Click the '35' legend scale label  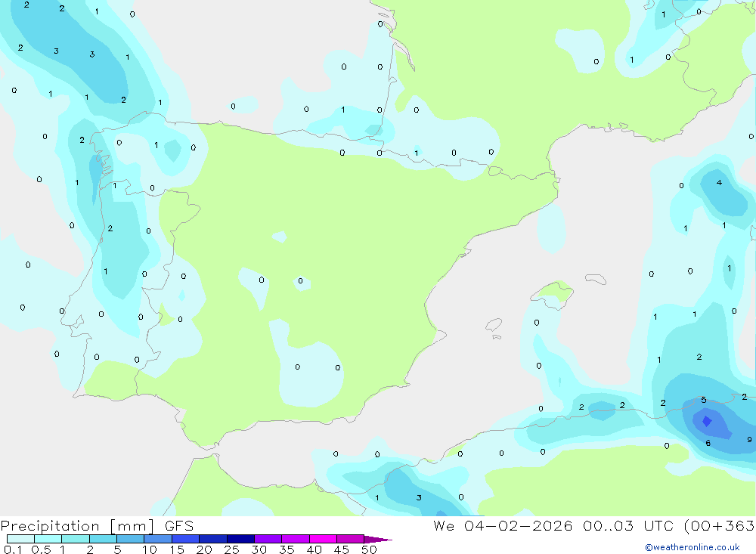(x=287, y=549)
